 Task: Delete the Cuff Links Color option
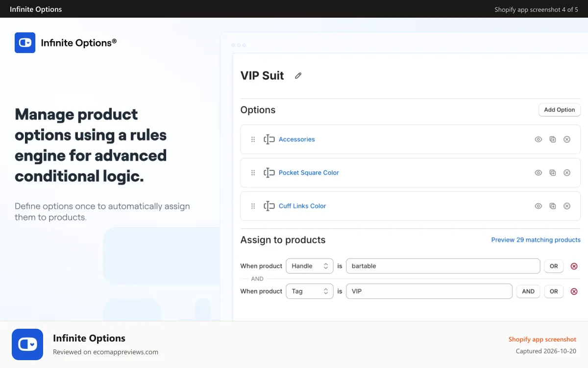pyautogui.click(x=567, y=206)
